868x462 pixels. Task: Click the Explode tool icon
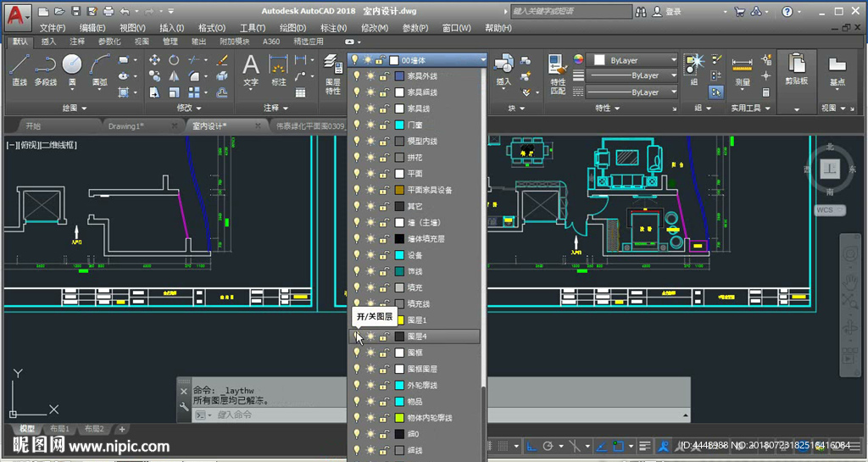[x=223, y=76]
